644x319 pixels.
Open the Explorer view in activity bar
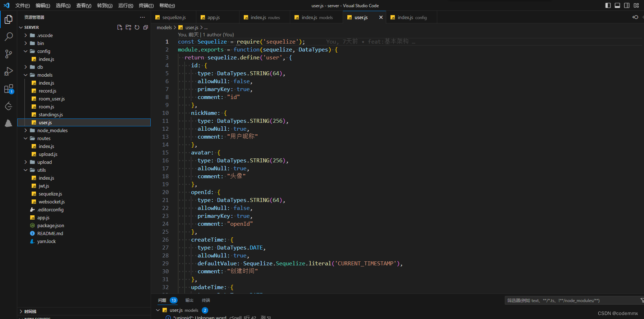click(x=9, y=19)
